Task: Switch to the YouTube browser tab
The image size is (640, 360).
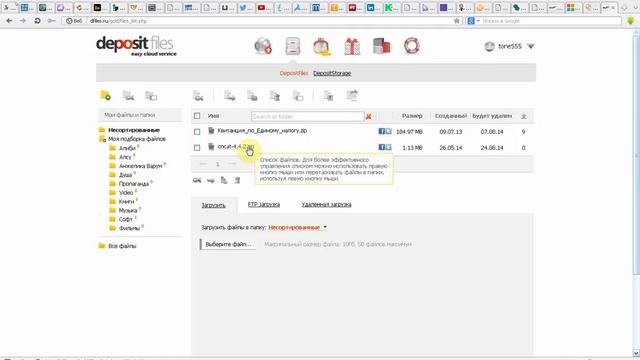Action: coord(264,8)
